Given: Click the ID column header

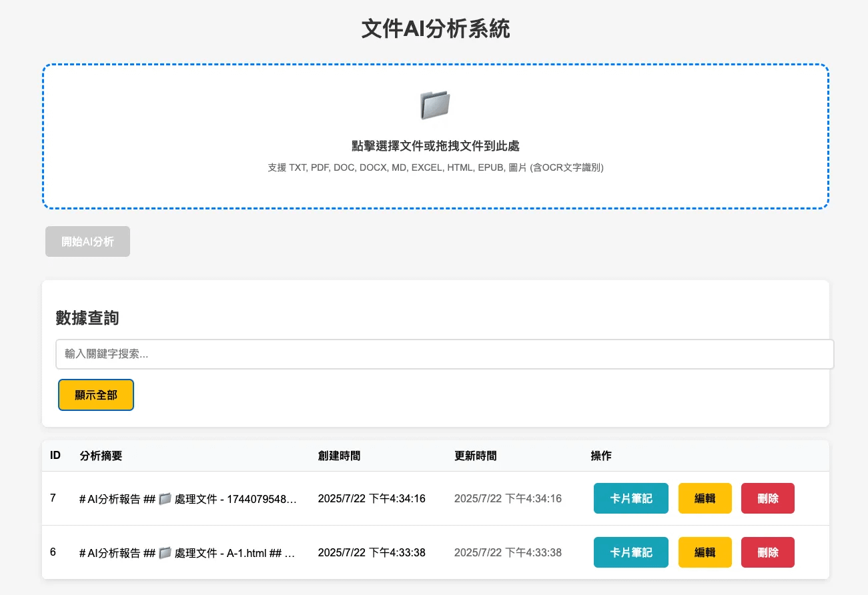Looking at the screenshot, I should (x=55, y=456).
